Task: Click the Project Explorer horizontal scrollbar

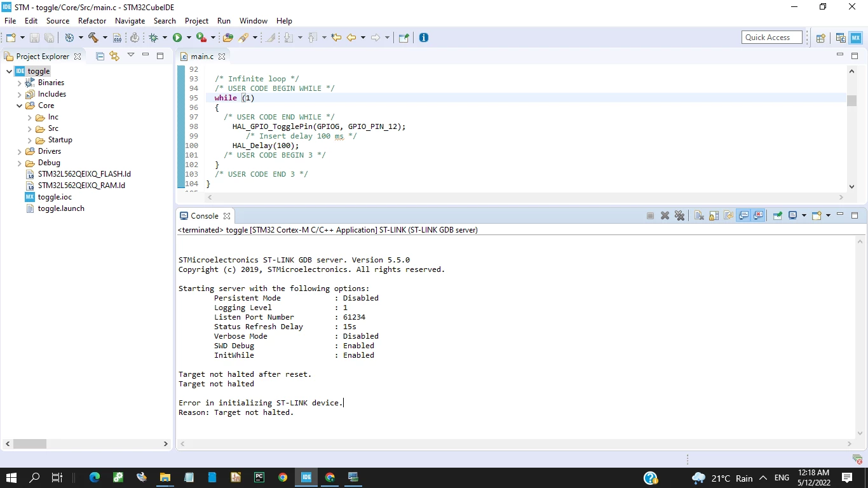Action: [x=30, y=444]
